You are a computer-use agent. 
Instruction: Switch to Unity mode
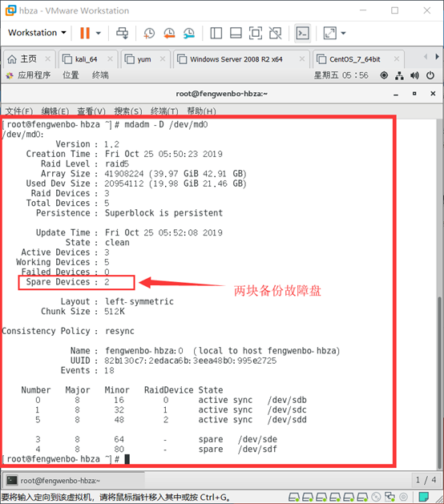(x=275, y=33)
